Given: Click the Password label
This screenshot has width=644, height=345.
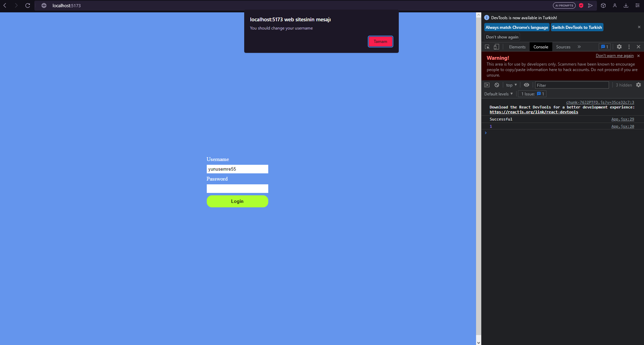Looking at the screenshot, I should (x=217, y=179).
